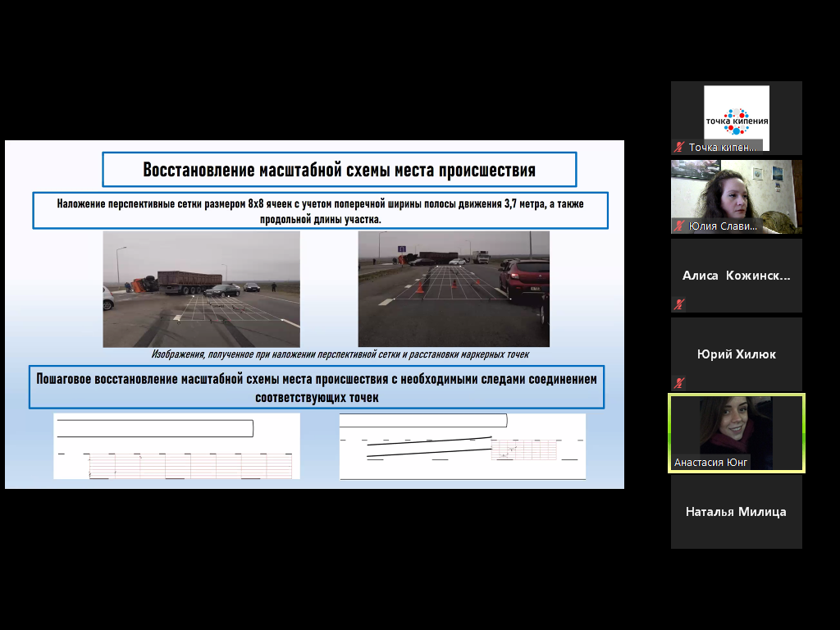Click the Пошаговое восстановление text box
Viewport: 840px width, 630px height.
pos(317,387)
